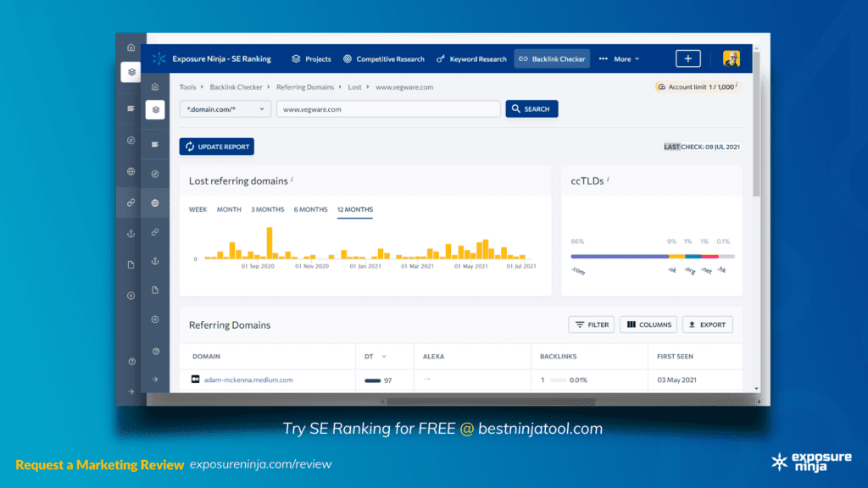
Task: Open document icon in the inner sidebar
Action: coord(155,290)
